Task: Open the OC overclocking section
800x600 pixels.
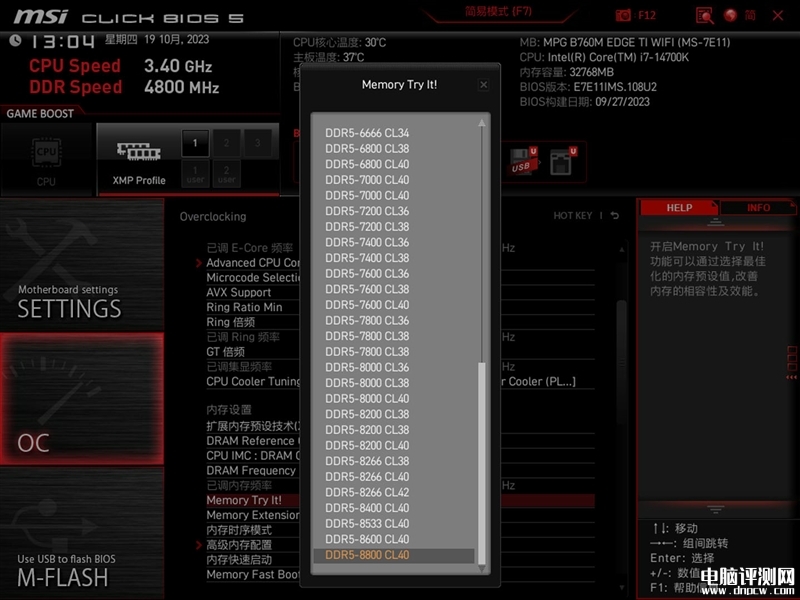Action: tap(82, 399)
